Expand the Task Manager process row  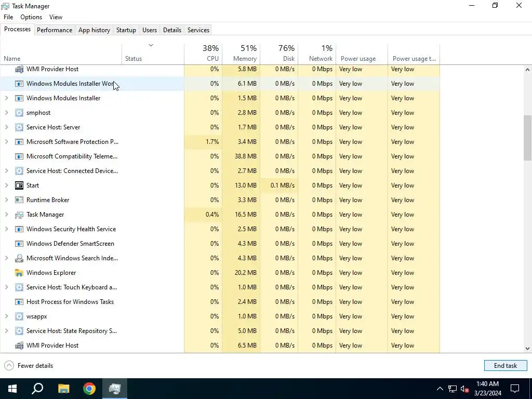pos(6,215)
